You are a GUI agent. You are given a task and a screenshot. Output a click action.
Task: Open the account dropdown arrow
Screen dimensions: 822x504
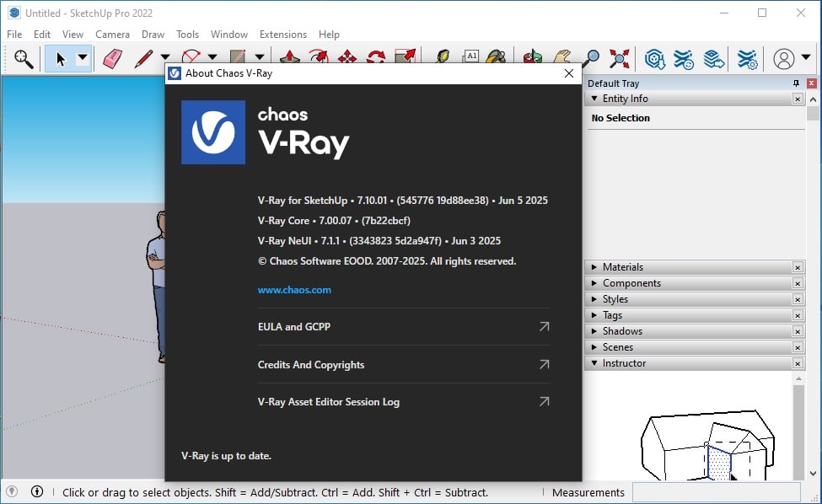pos(806,56)
